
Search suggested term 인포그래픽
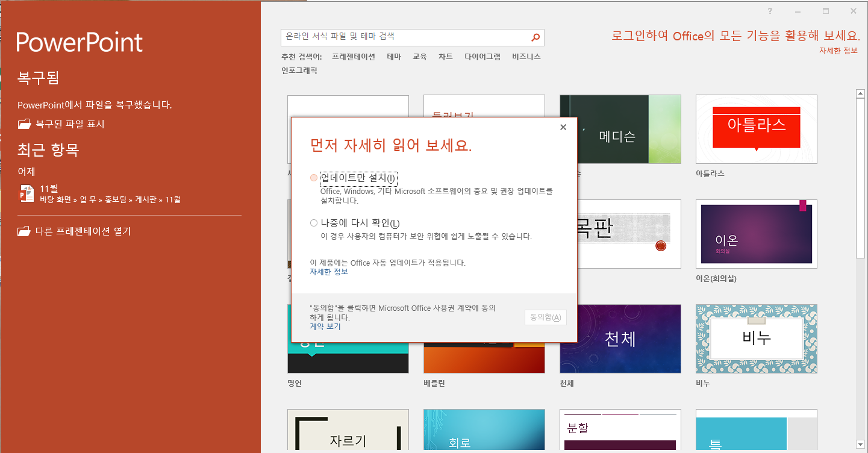point(299,70)
